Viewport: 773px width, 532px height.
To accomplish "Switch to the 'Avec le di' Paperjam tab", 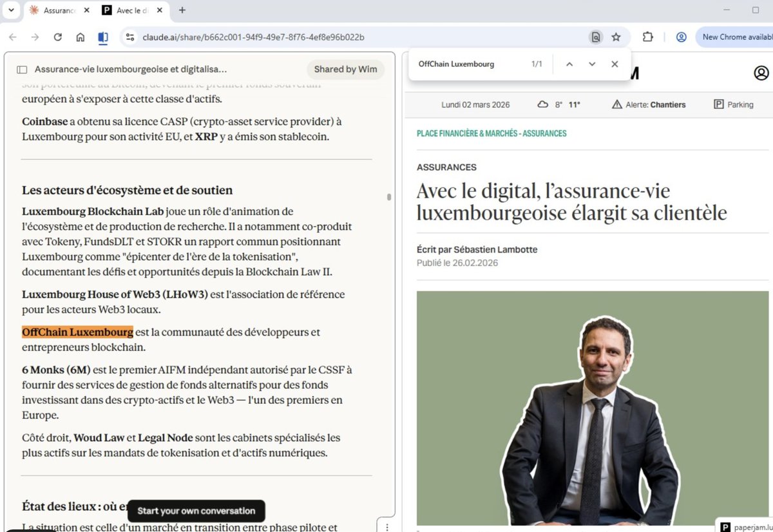I will 132,10.
